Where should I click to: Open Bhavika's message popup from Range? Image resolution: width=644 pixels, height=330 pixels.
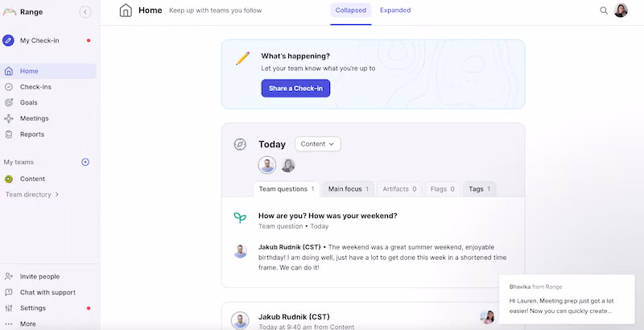(567, 299)
